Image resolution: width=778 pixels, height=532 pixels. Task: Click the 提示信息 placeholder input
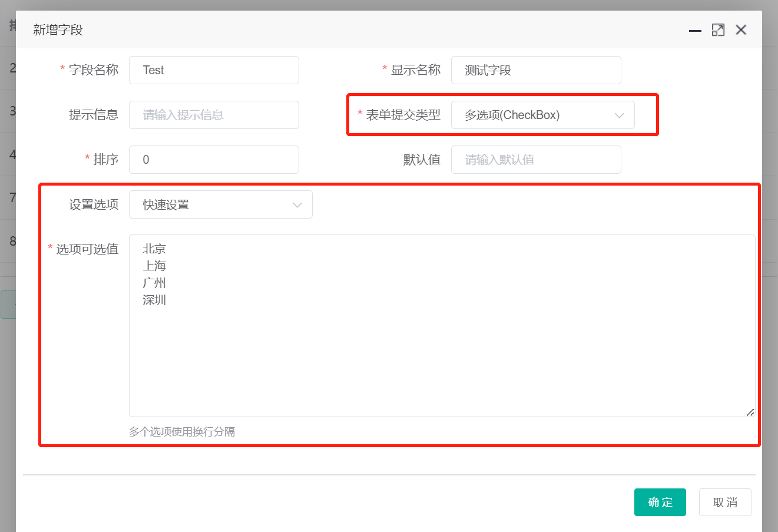point(214,115)
